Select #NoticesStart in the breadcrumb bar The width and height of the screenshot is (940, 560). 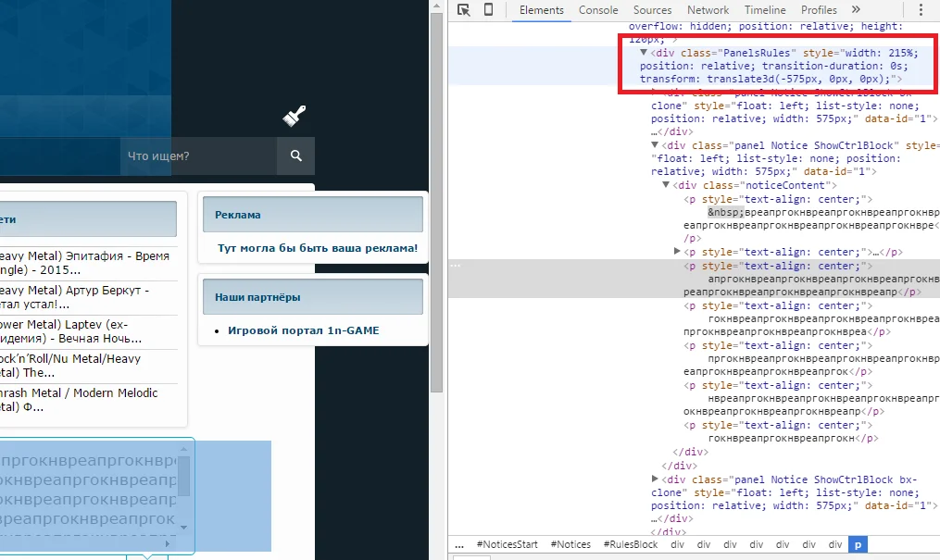[x=508, y=544]
